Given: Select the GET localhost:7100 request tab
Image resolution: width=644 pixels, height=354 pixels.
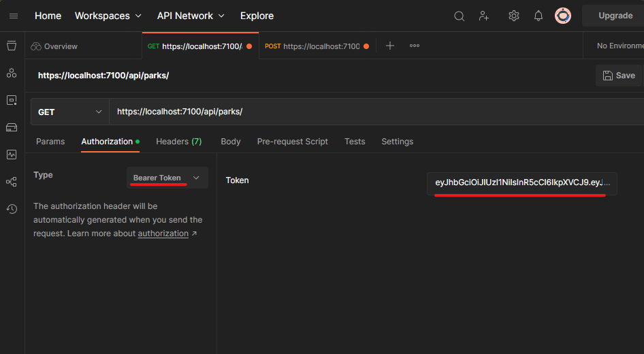Looking at the screenshot, I should click(x=200, y=46).
